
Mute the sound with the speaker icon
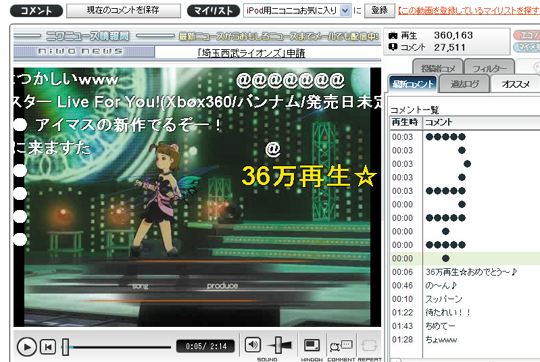coord(252,344)
